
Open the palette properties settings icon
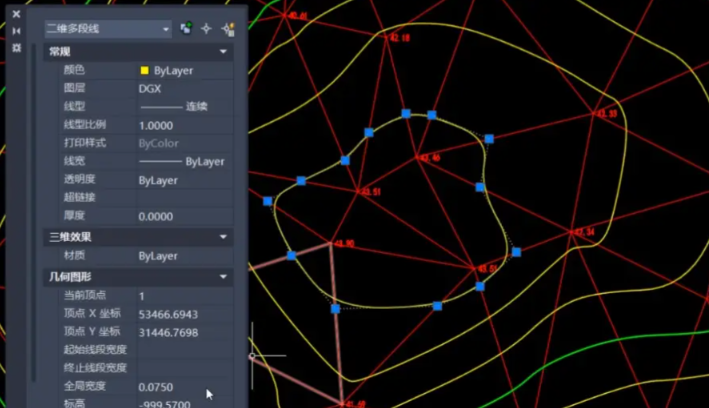[x=16, y=47]
